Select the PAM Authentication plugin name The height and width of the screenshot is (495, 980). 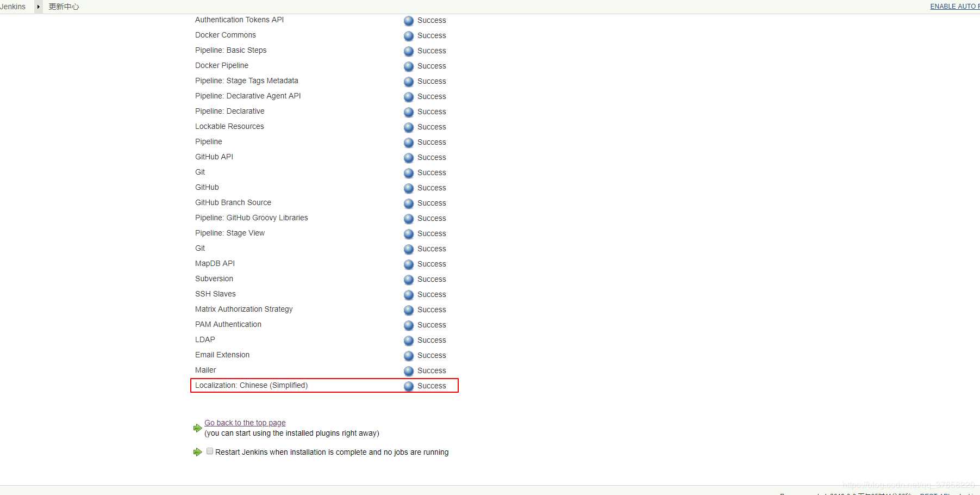(228, 324)
